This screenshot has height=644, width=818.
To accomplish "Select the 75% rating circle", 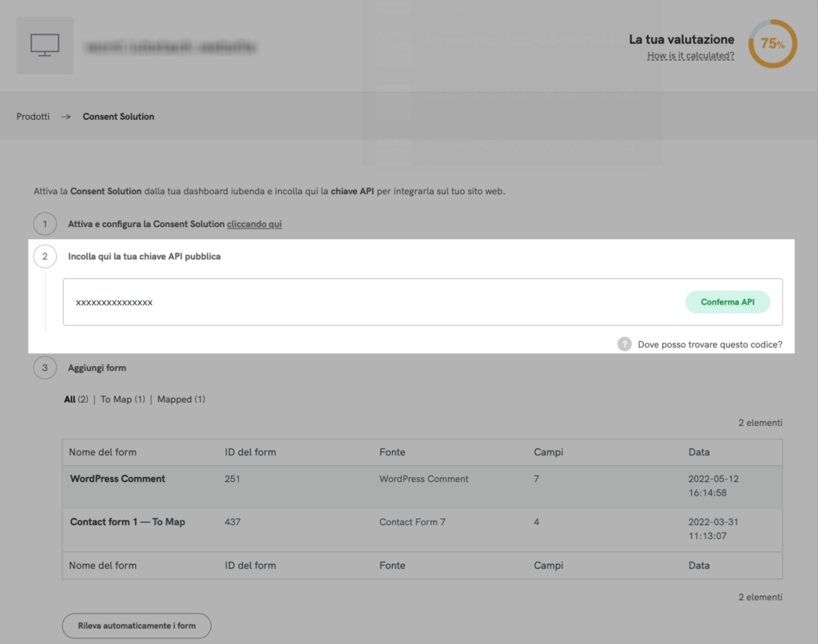I will click(x=772, y=44).
